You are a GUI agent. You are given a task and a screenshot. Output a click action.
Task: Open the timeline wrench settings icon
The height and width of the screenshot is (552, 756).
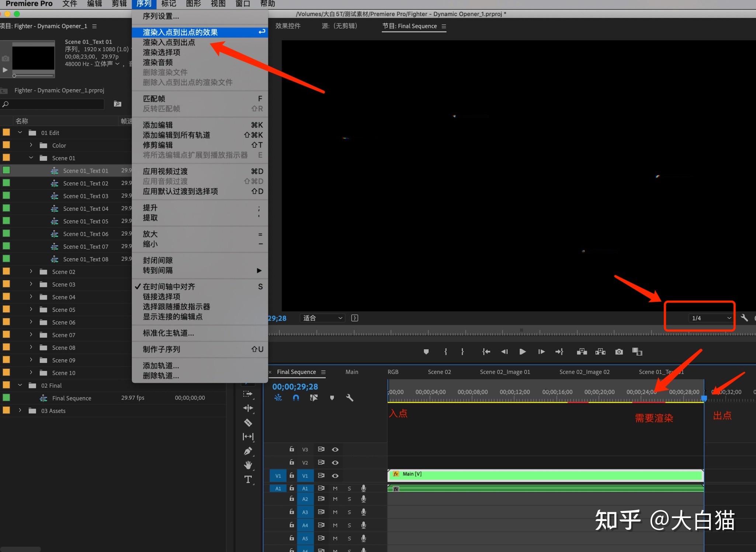349,398
